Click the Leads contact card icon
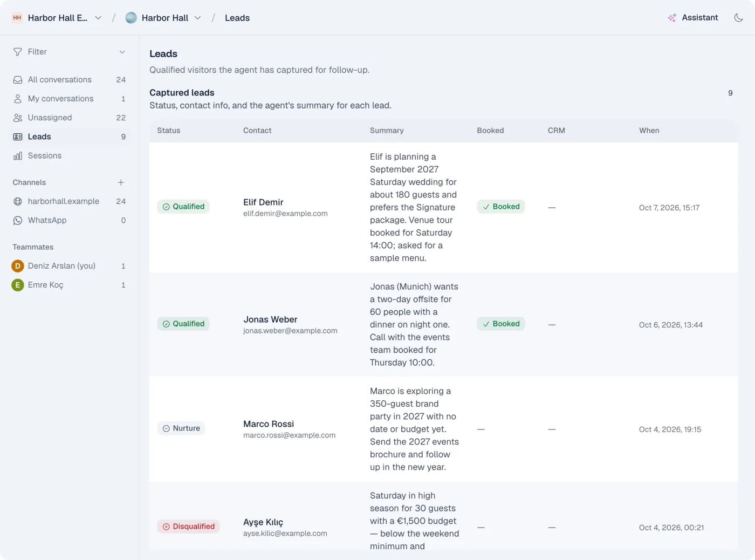755x560 pixels. (18, 136)
